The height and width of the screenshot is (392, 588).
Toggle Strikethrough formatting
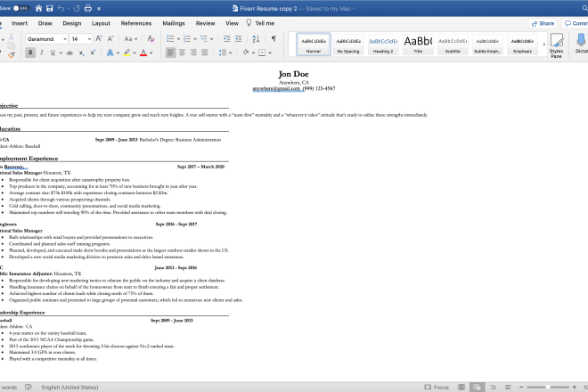69,53
